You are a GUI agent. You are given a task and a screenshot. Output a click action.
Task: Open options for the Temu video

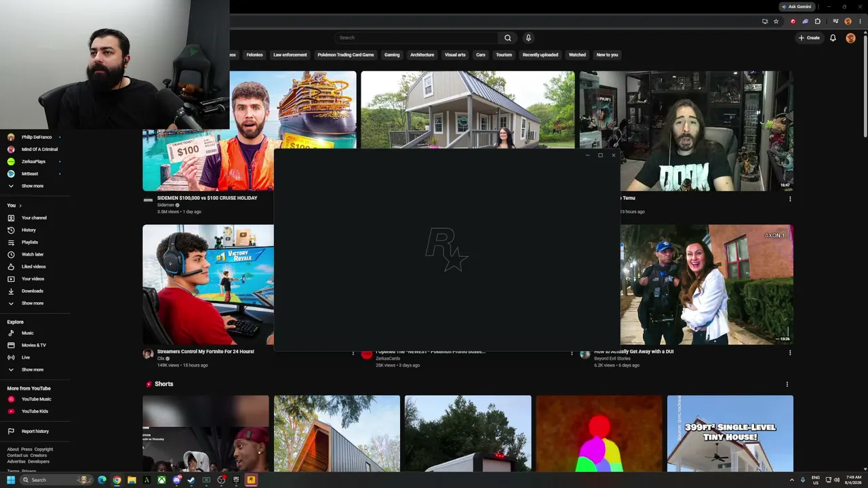790,199
